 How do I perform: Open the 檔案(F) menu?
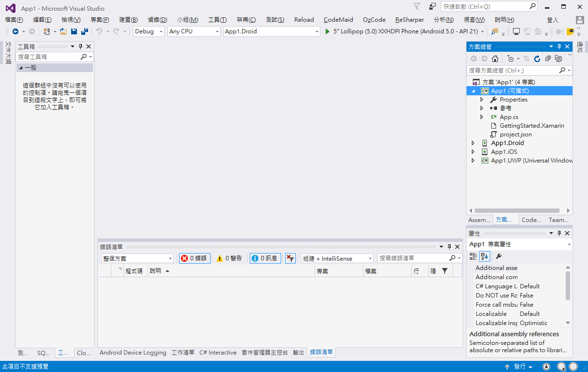pyautogui.click(x=14, y=20)
